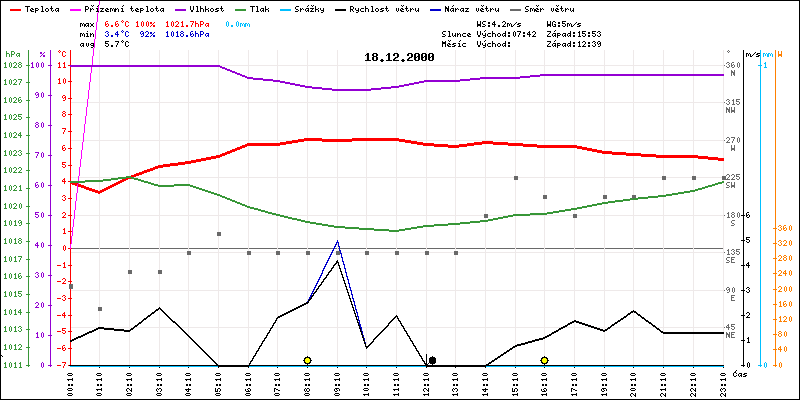This screenshot has width=800, height=400.
Task: Click the yellow sunrise marker near 08:10
Action: click(307, 360)
